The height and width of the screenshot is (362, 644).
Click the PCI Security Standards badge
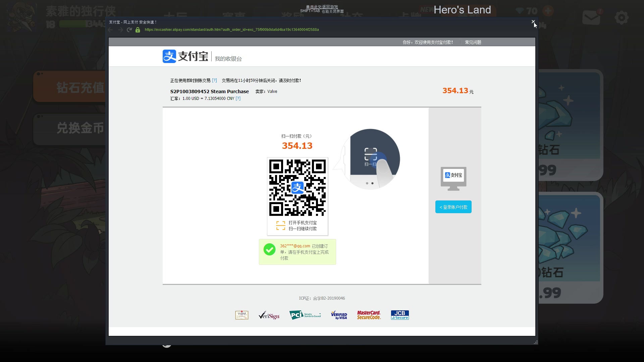[305, 315]
